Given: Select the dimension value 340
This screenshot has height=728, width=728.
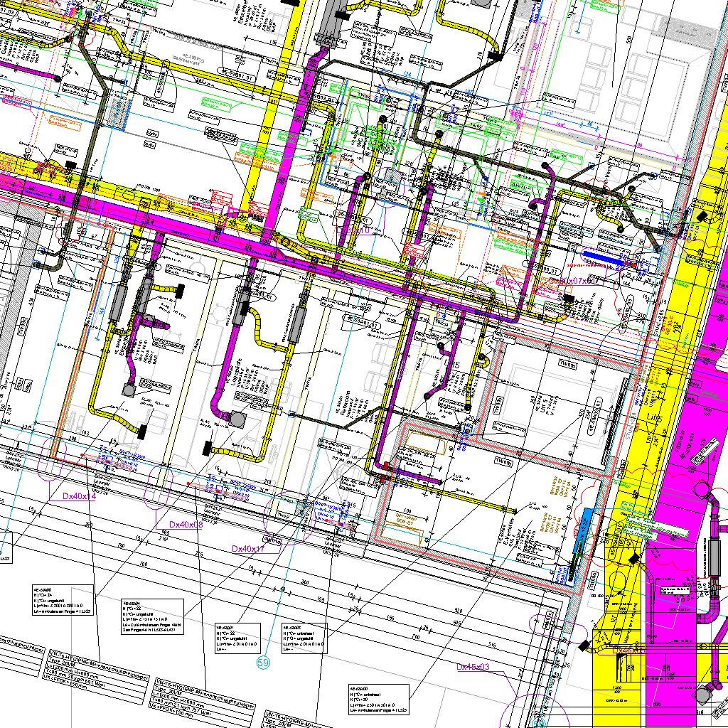Looking at the screenshot, I should (305, 582).
